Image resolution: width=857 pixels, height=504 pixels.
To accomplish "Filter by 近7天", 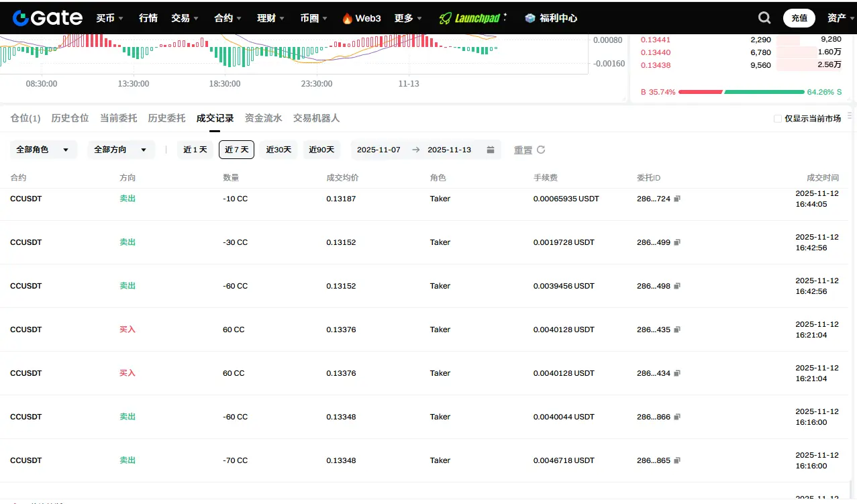I will (x=236, y=150).
